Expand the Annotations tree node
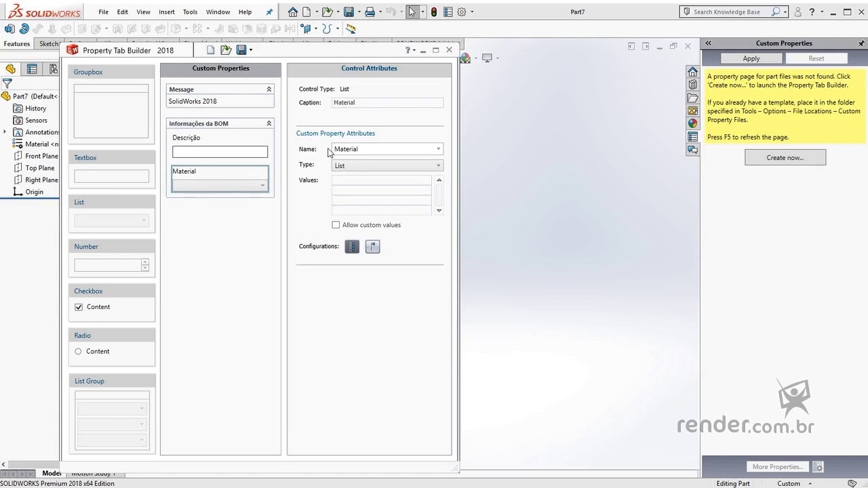The image size is (868, 488). coord(5,132)
